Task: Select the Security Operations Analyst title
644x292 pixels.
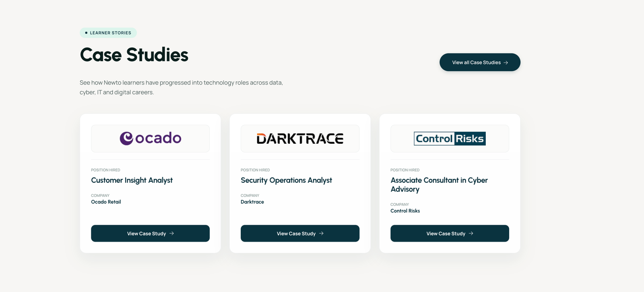Action: click(286, 180)
